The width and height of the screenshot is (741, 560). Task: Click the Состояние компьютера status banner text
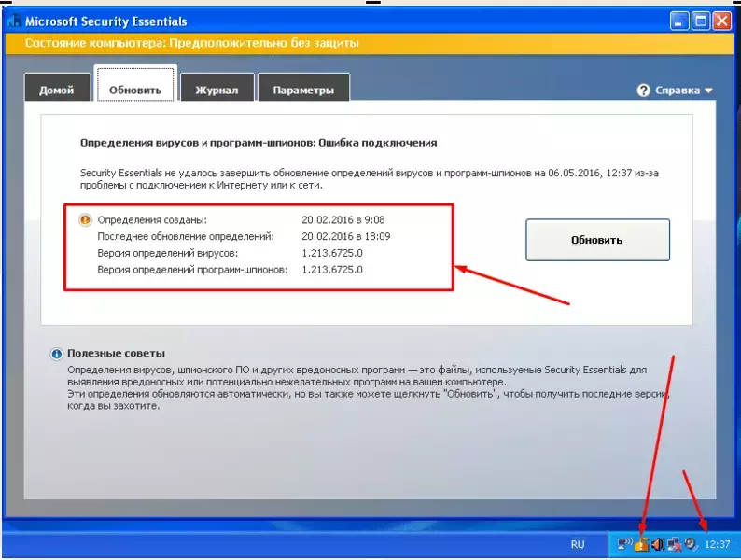(191, 43)
